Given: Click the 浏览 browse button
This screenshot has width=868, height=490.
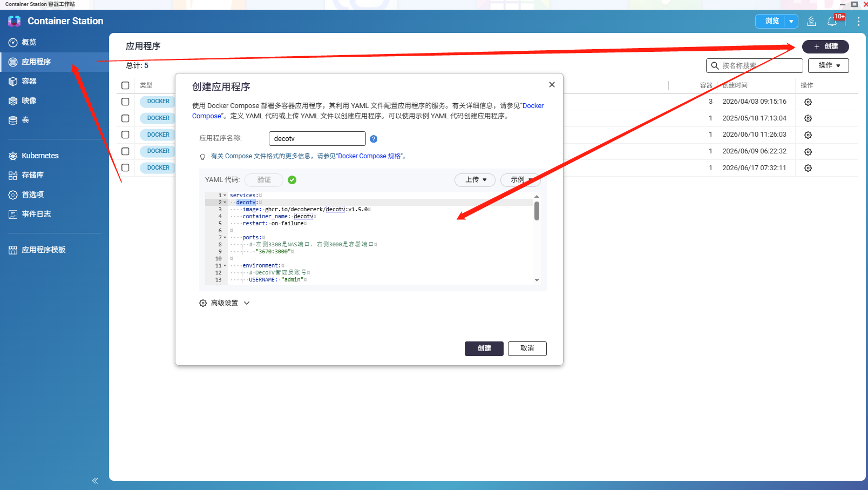Looking at the screenshot, I should point(770,21).
